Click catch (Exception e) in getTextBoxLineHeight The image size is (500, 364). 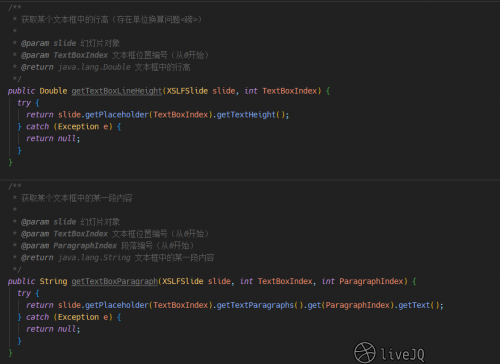(x=69, y=127)
